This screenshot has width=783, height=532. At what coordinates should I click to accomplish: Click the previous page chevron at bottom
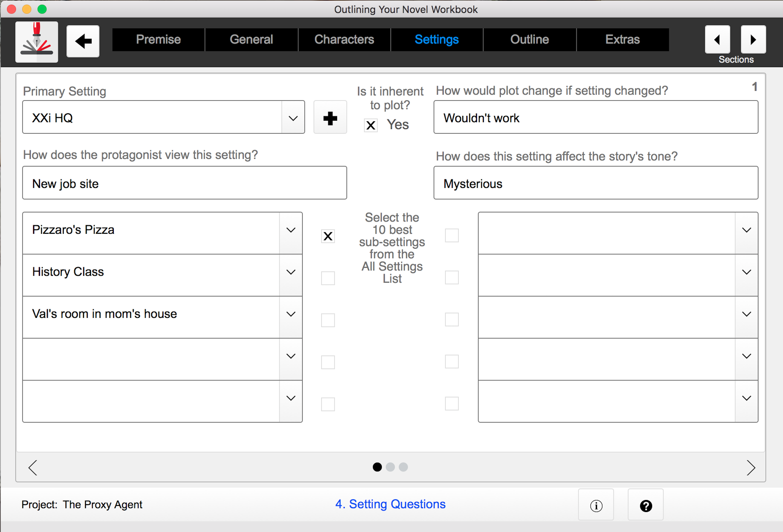(33, 467)
